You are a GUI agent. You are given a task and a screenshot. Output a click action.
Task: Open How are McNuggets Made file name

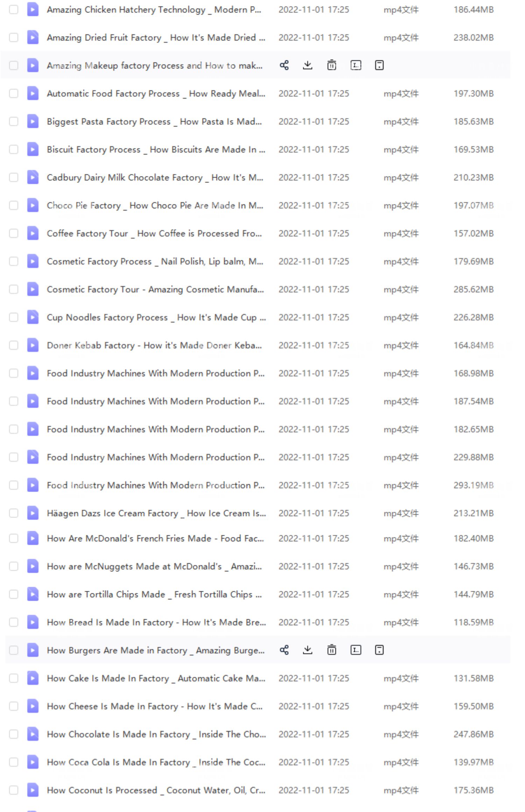154,567
